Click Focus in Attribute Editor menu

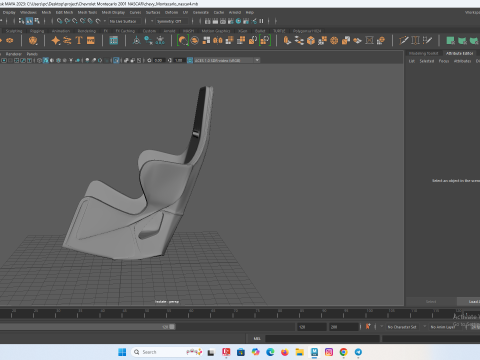pyautogui.click(x=444, y=61)
